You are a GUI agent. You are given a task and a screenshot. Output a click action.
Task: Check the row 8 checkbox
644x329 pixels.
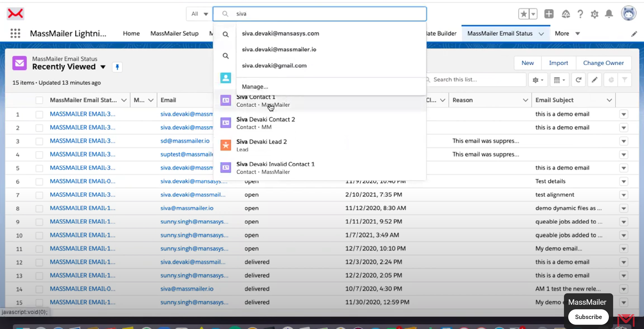(x=39, y=208)
